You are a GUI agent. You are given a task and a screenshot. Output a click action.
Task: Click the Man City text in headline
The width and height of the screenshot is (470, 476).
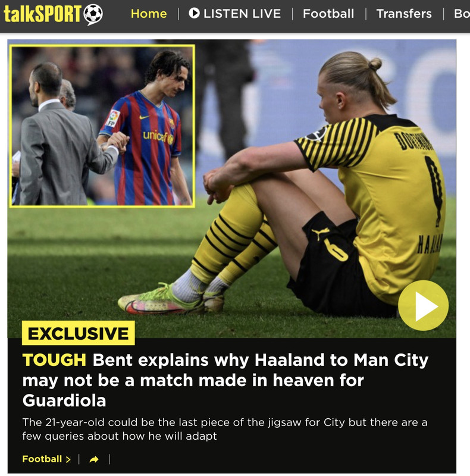pyautogui.click(x=391, y=361)
